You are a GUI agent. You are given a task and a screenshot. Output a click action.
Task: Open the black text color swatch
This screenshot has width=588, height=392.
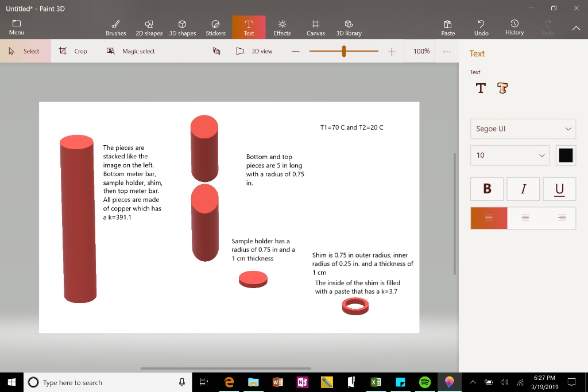point(566,155)
